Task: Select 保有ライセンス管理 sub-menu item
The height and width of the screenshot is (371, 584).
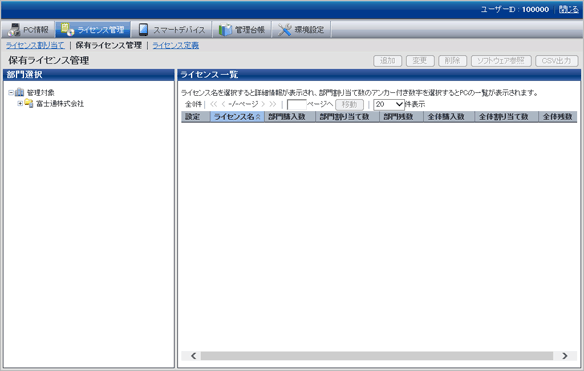Action: [x=108, y=45]
